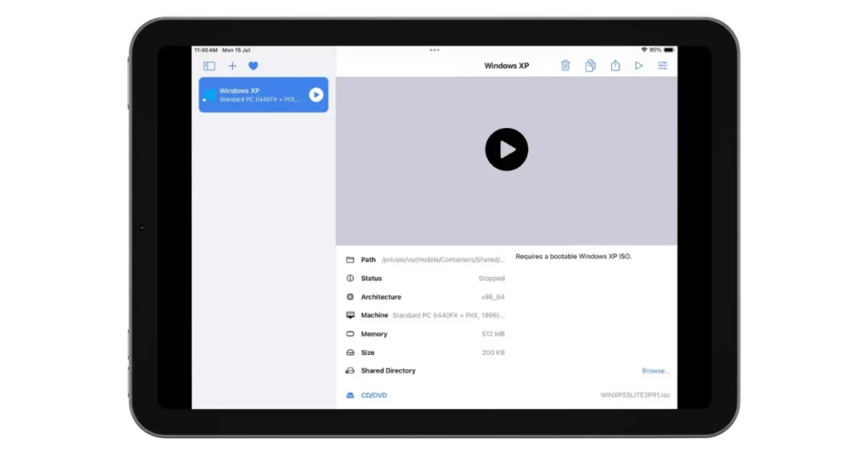Viewport: 868px width, 454px height.
Task: Open VM settings sliders icon
Action: point(662,65)
